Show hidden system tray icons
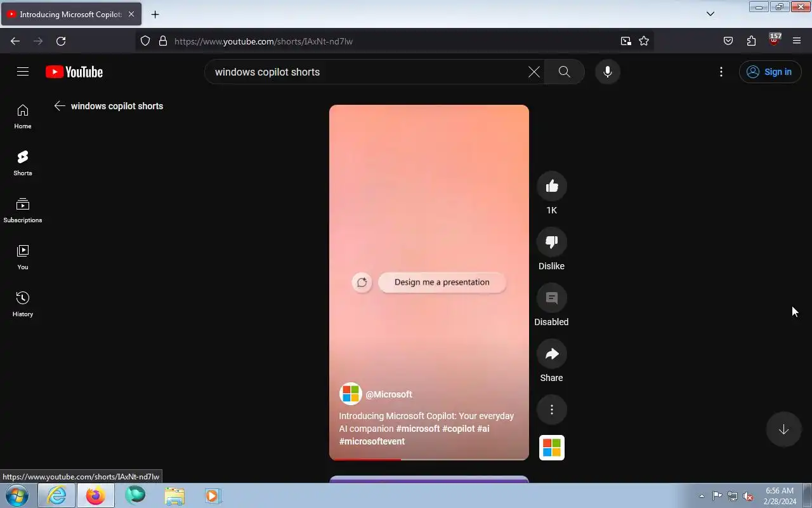 click(x=702, y=496)
